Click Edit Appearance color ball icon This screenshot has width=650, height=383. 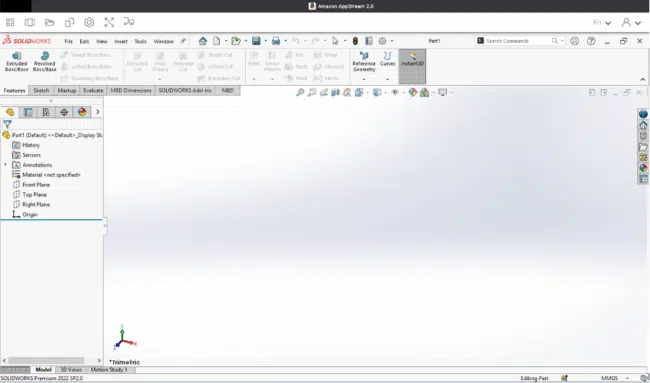412,92
